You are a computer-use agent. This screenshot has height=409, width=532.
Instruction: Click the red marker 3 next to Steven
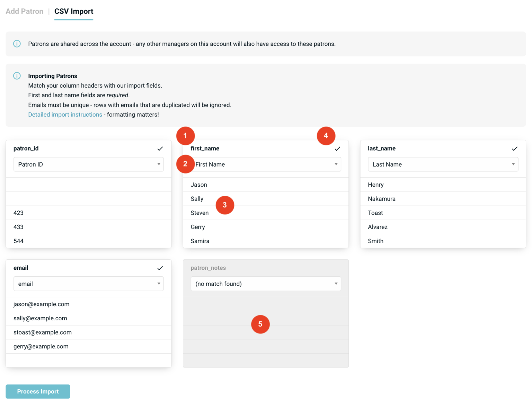click(225, 205)
